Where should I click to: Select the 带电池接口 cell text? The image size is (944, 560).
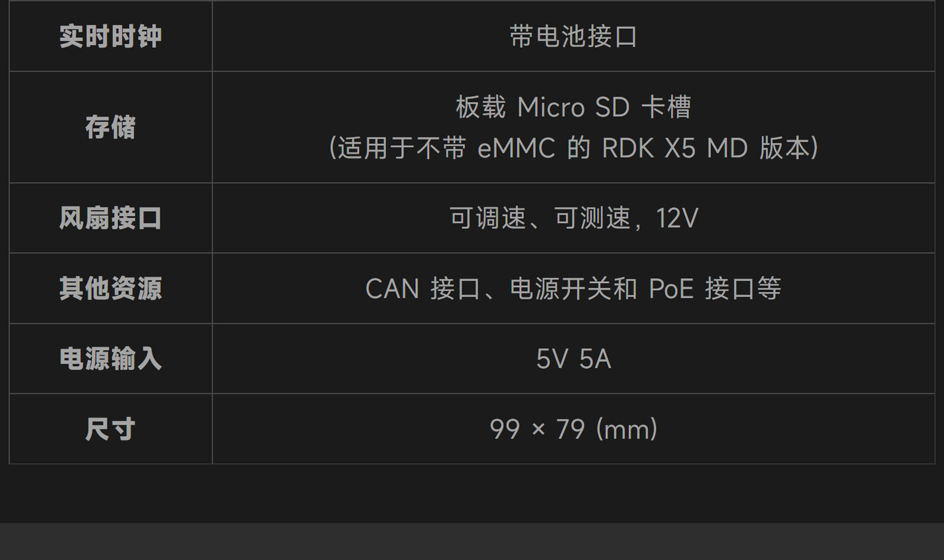click(x=573, y=37)
